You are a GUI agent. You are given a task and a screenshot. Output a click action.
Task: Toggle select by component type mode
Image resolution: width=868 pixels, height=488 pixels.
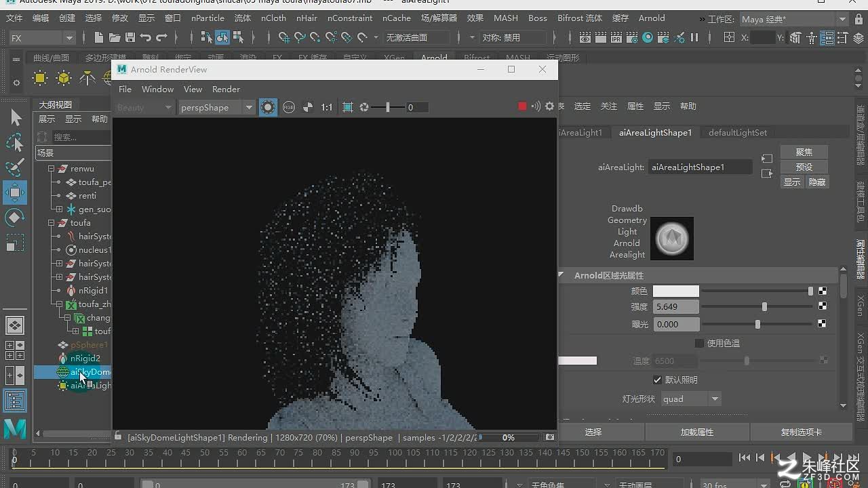[x=238, y=37]
